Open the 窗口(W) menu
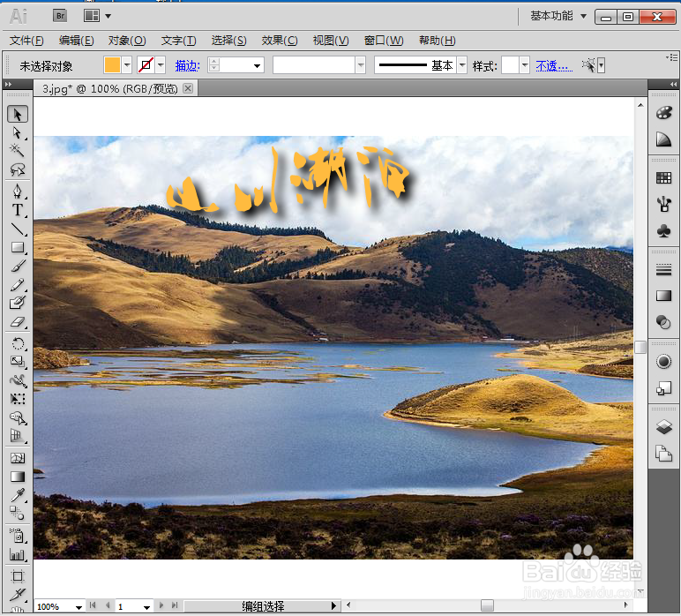Image resolution: width=681 pixels, height=616 pixels. pos(384,41)
